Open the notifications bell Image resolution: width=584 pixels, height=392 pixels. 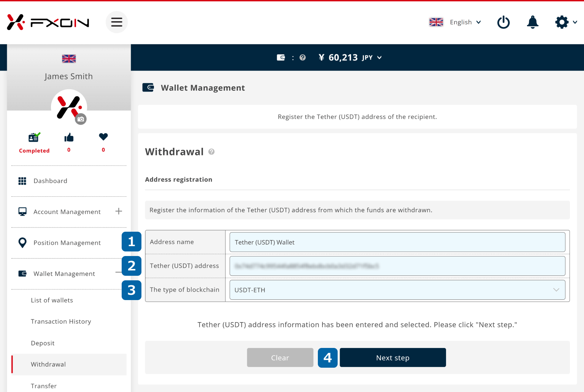533,22
